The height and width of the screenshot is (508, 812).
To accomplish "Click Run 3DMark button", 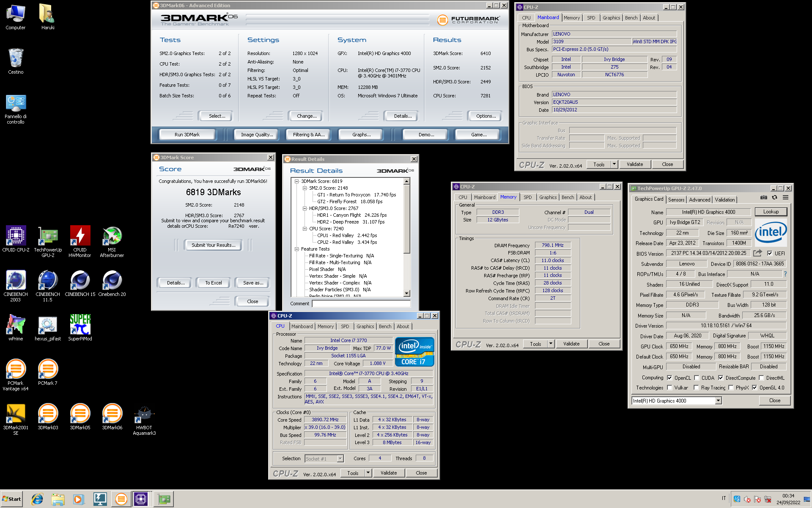I will 187,135.
